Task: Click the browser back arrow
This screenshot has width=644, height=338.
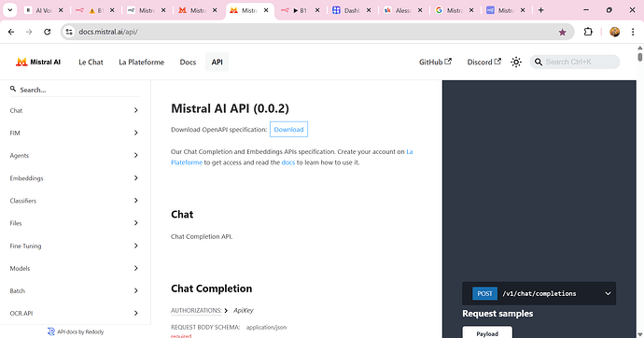Action: [11, 32]
